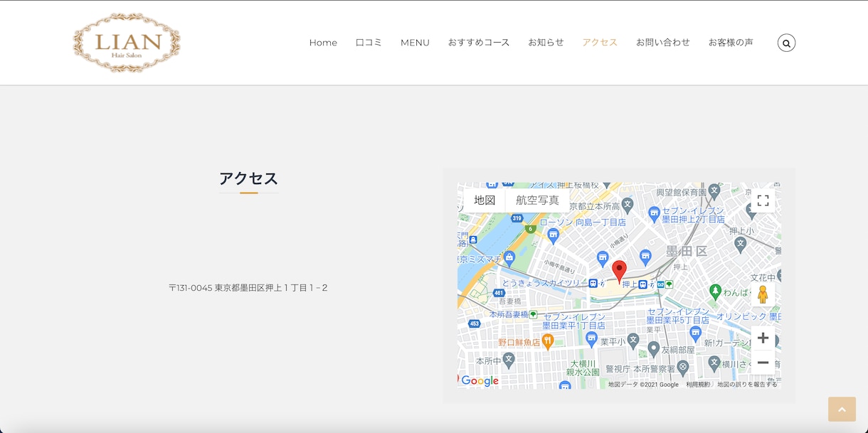Click the 大横川親水公園 park label
Screen dimensions: 868x433
pos(583,367)
